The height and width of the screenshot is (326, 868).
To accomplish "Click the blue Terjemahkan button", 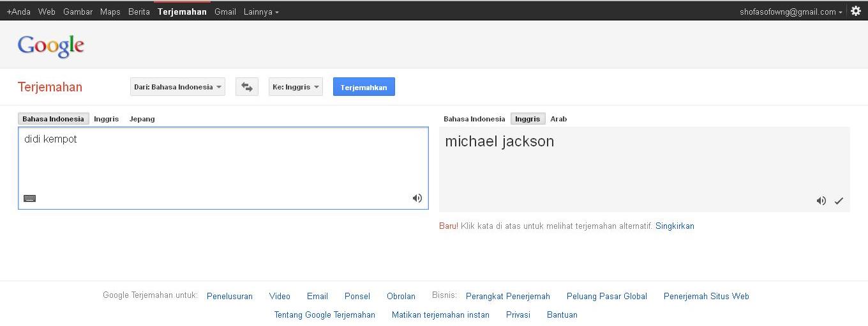I will [x=364, y=87].
